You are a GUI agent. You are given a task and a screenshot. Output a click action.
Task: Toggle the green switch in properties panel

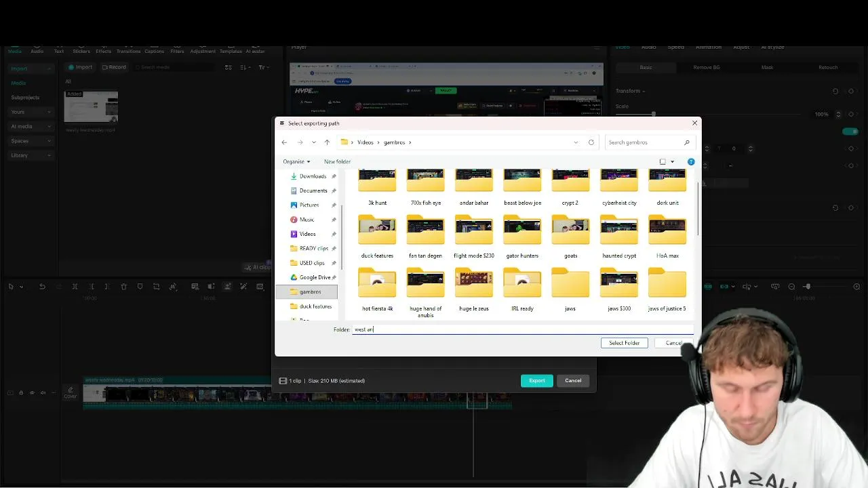pyautogui.click(x=850, y=131)
